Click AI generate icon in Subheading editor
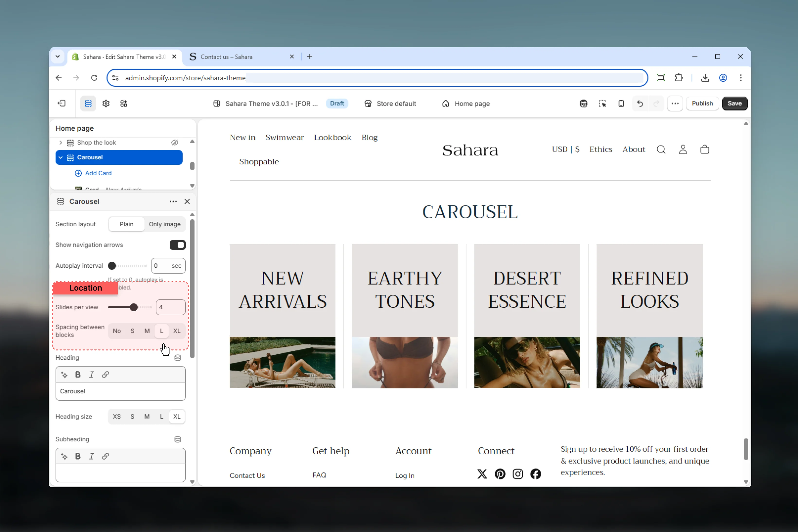 pyautogui.click(x=64, y=456)
